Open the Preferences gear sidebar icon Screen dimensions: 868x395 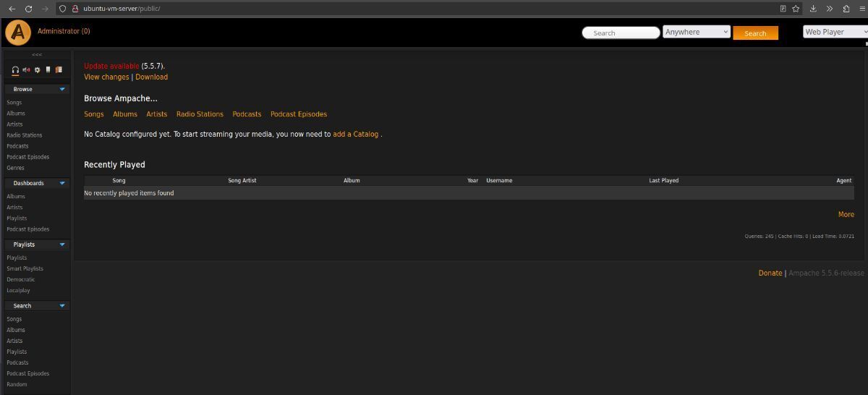coord(37,70)
